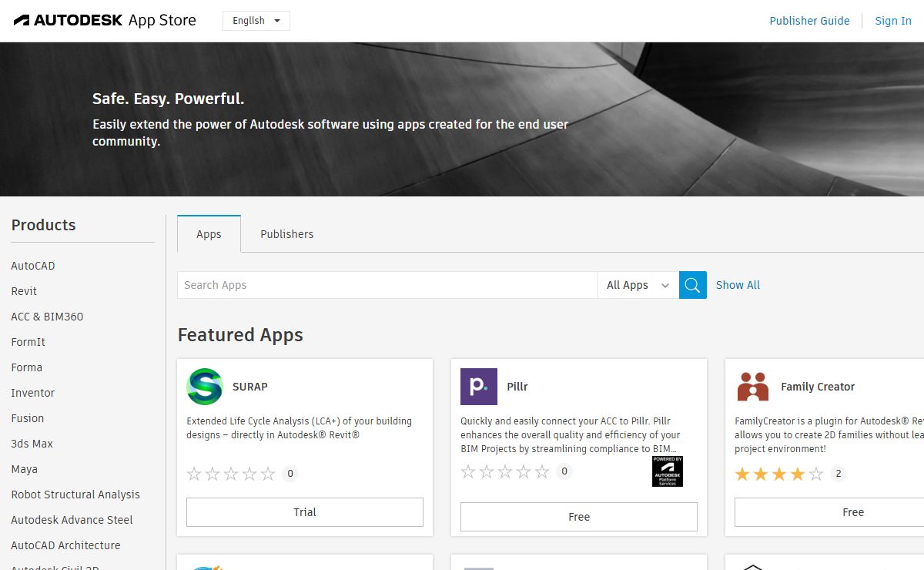
Task: Click the SURAP review count badge
Action: pyautogui.click(x=290, y=474)
